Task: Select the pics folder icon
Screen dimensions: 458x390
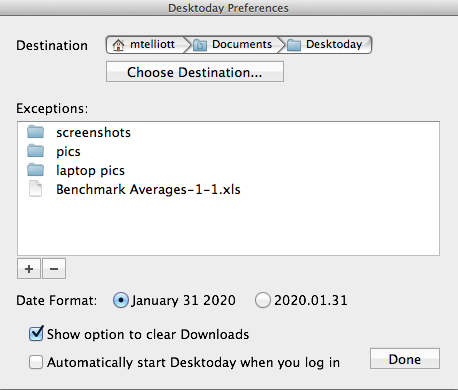Action: (x=35, y=151)
